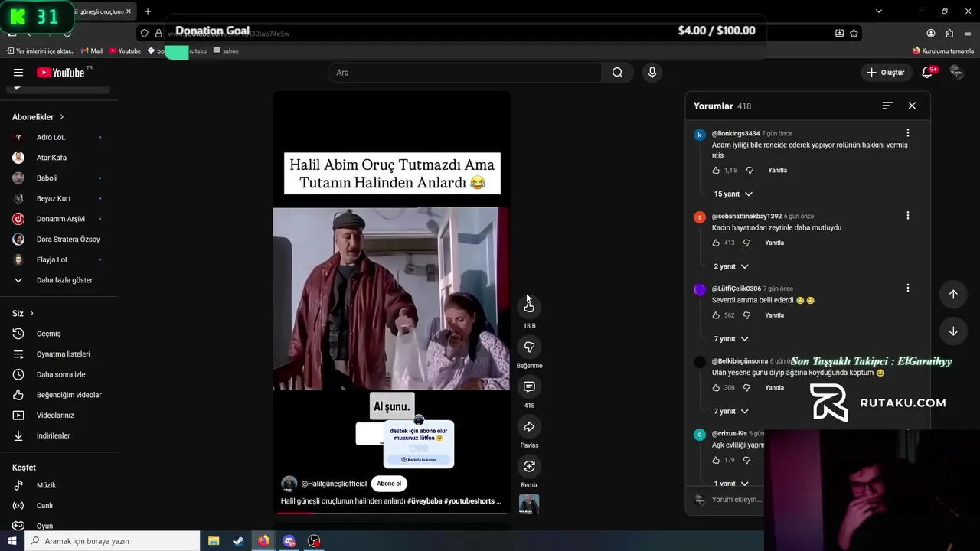Open the YouTube hamburger guide menu
This screenshot has width=980, height=551.
coord(18,73)
